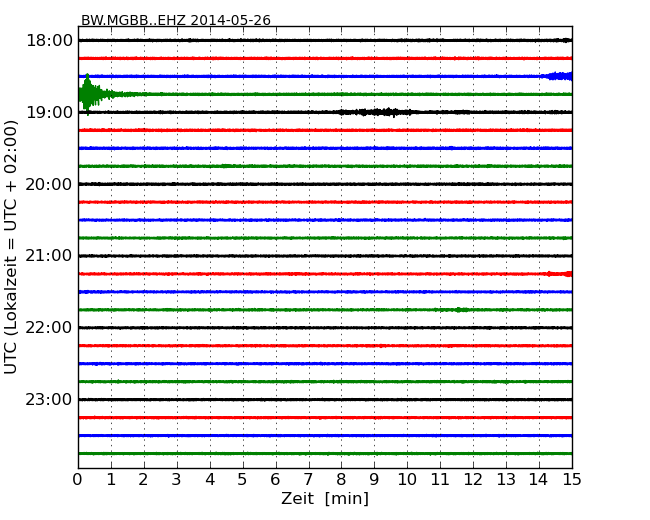650x520 pixels.
Task: Click the 15 tick on the minute axis
Action: 572,479
